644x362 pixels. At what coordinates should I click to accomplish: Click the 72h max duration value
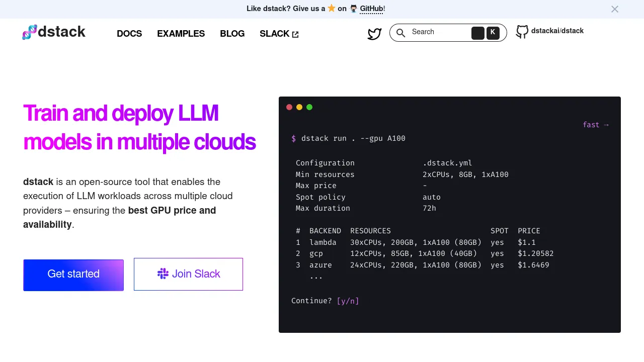[x=429, y=208]
